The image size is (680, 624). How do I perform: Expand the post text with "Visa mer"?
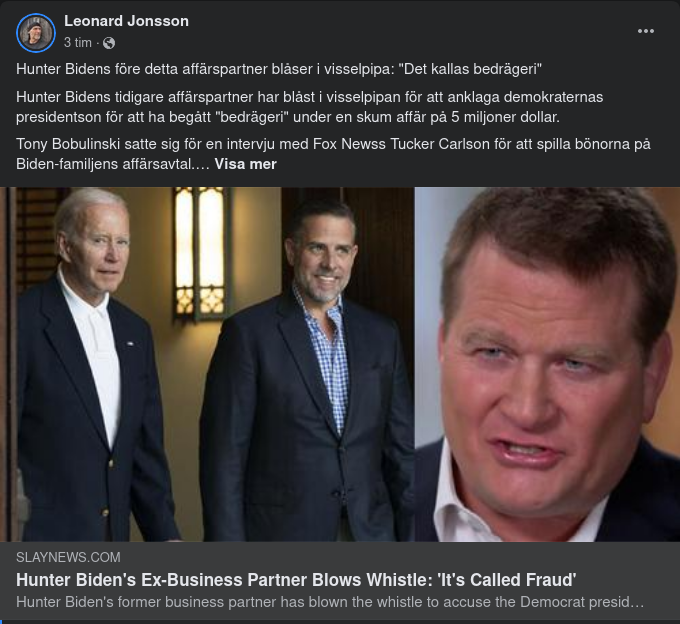245,163
